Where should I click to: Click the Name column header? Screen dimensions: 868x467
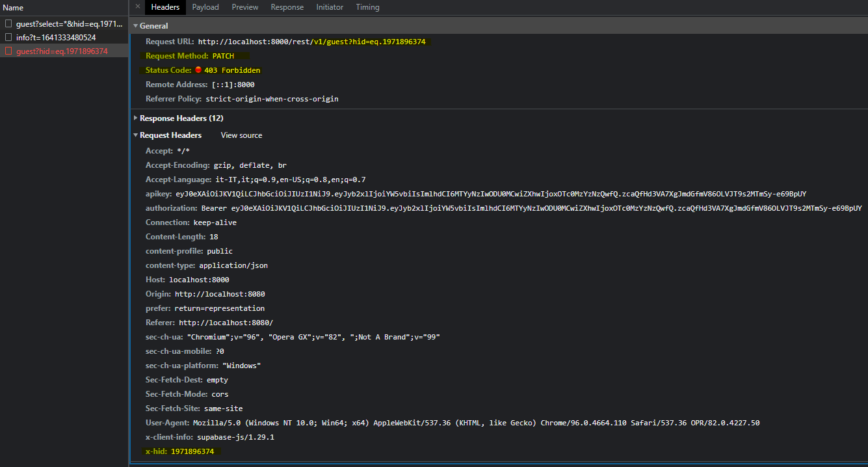tap(64, 8)
